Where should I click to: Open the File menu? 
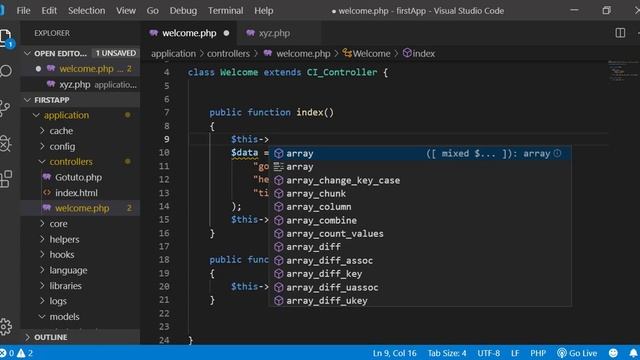(23, 11)
